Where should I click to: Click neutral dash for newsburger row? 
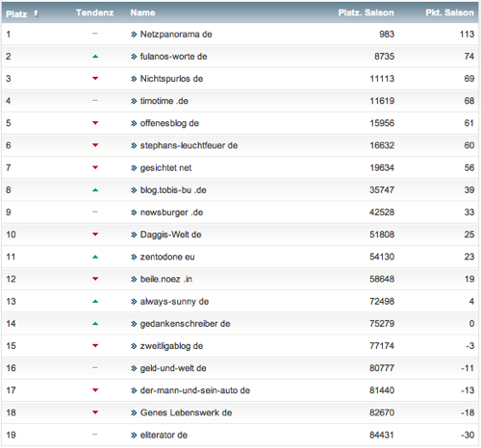pos(94,212)
